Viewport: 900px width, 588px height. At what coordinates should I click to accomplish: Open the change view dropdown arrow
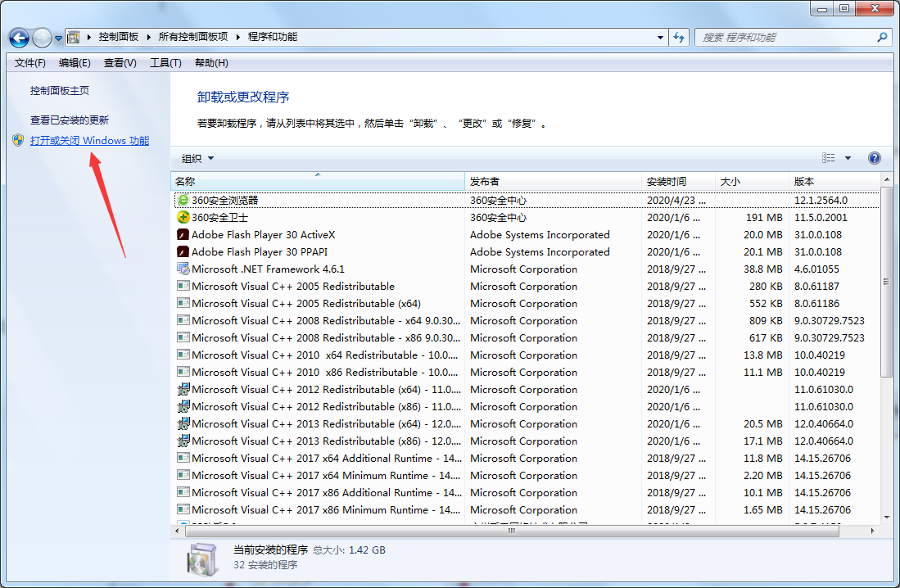pyautogui.click(x=848, y=157)
